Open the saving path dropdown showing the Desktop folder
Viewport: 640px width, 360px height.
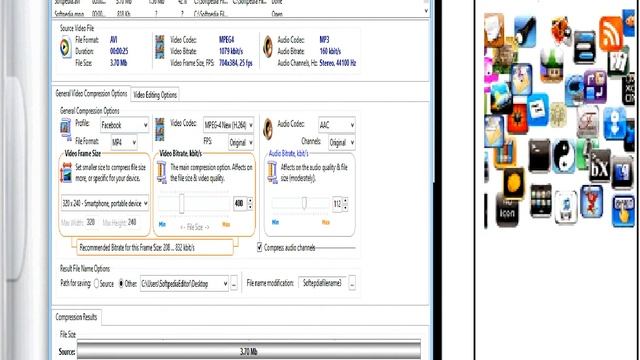point(184,284)
